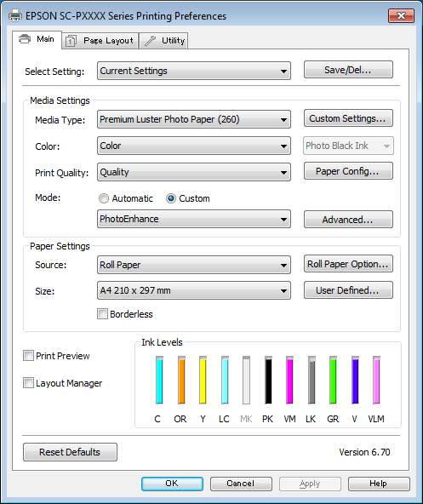Click the Yellow (Y) ink level bar

203,380
